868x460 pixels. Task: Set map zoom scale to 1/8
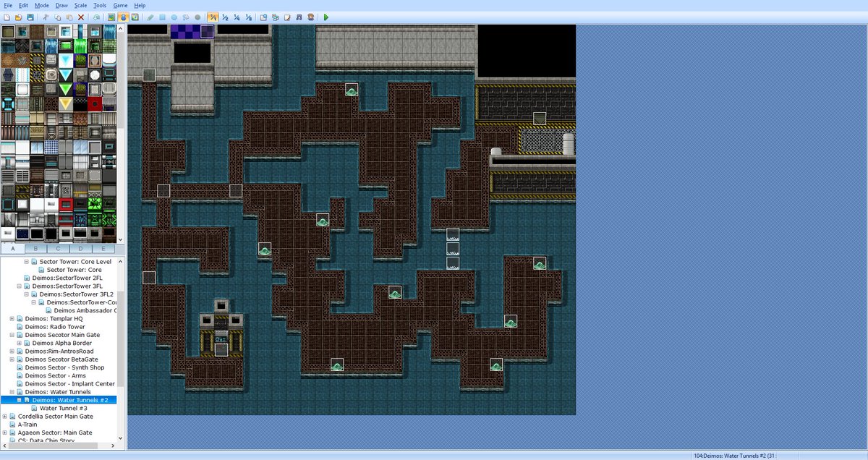pyautogui.click(x=248, y=17)
